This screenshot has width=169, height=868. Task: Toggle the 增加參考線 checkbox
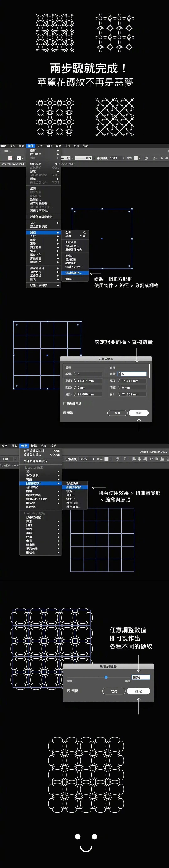[x=65, y=403]
